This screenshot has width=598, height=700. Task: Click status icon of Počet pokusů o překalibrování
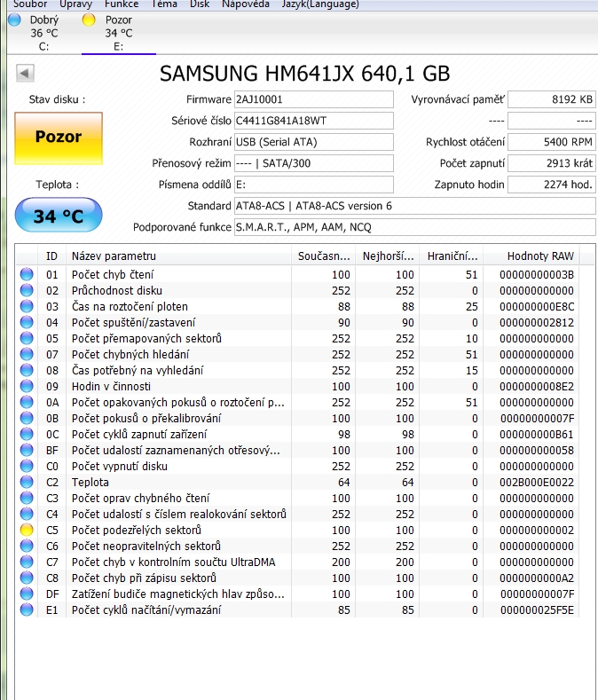[x=27, y=418]
